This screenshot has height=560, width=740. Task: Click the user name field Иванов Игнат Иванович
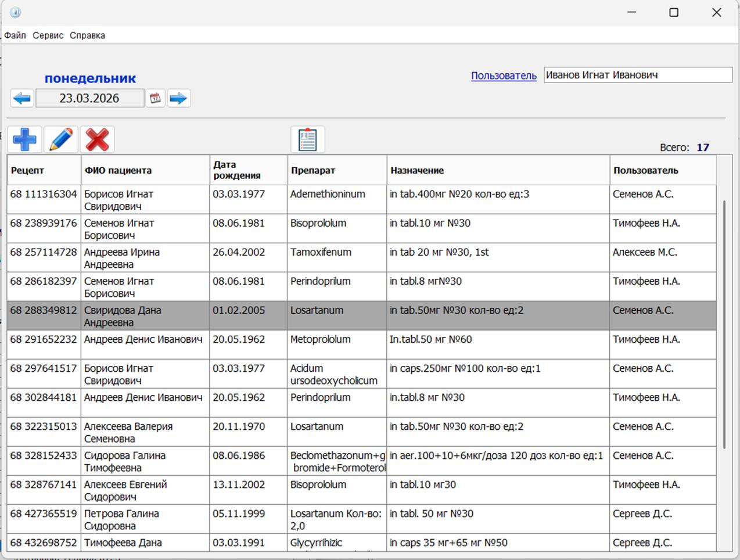pyautogui.click(x=637, y=75)
